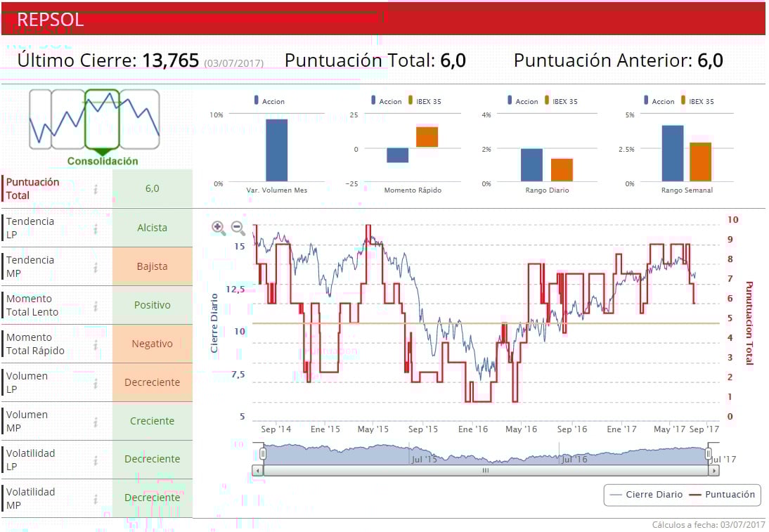Click the Volatilidad MP row label
The image size is (769, 532).
click(30, 499)
